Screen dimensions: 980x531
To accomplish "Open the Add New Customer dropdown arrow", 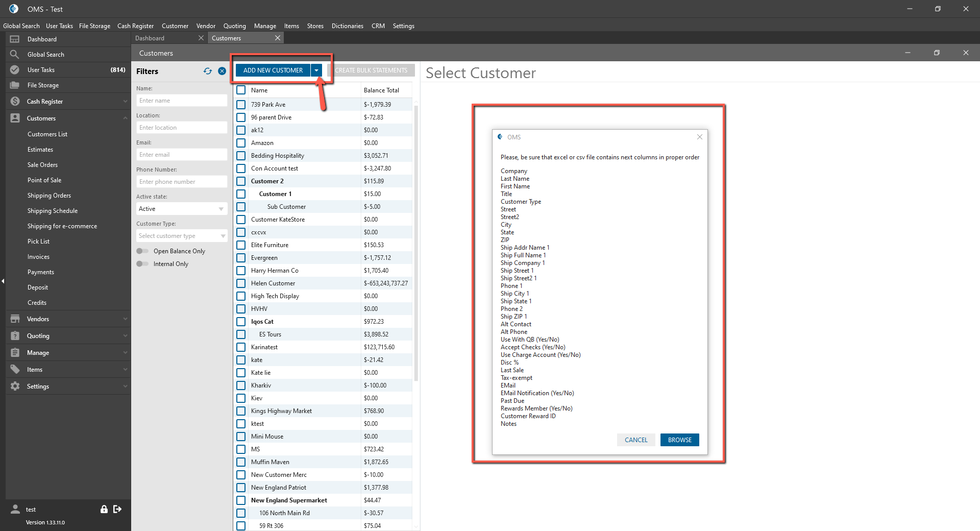I will (316, 70).
